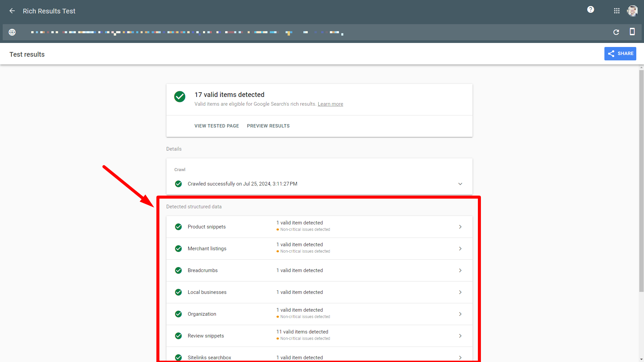644x362 pixels.
Task: Select the Merchant listings label
Action: tap(207, 249)
